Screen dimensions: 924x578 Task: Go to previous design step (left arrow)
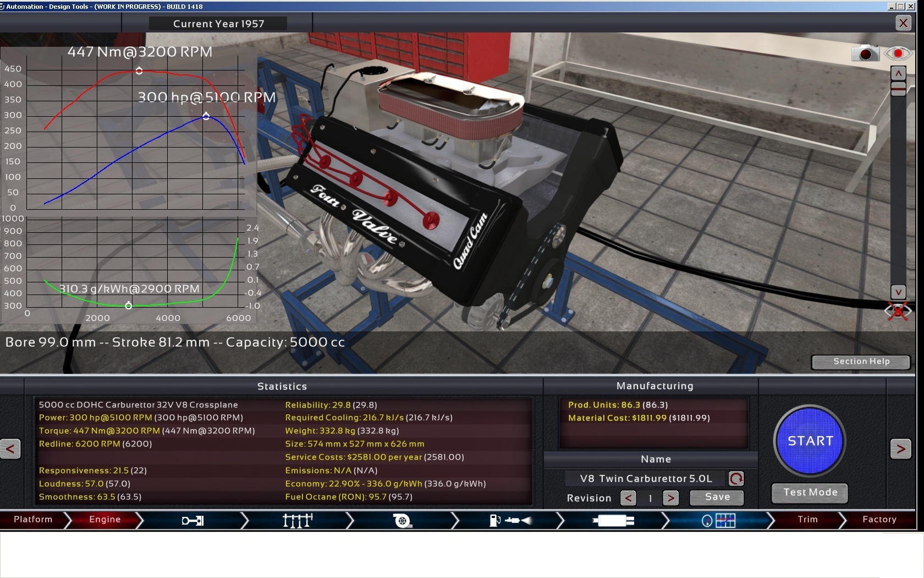coord(10,449)
